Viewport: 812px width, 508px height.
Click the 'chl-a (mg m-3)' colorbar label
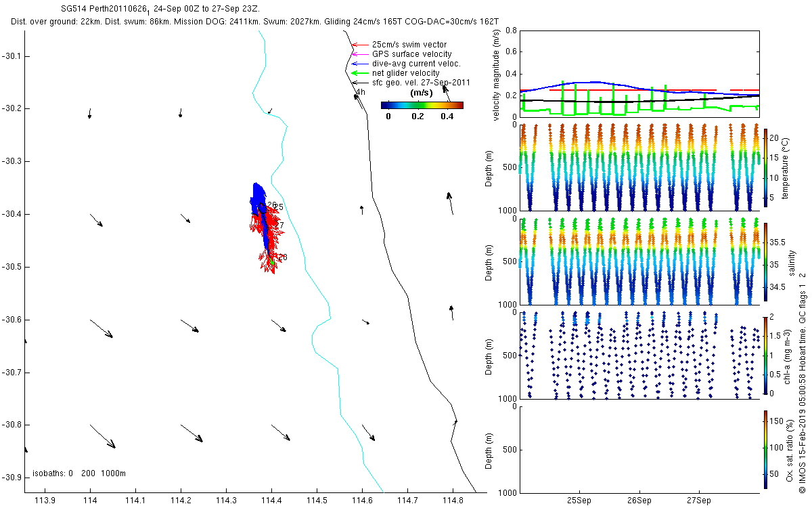tap(786, 356)
